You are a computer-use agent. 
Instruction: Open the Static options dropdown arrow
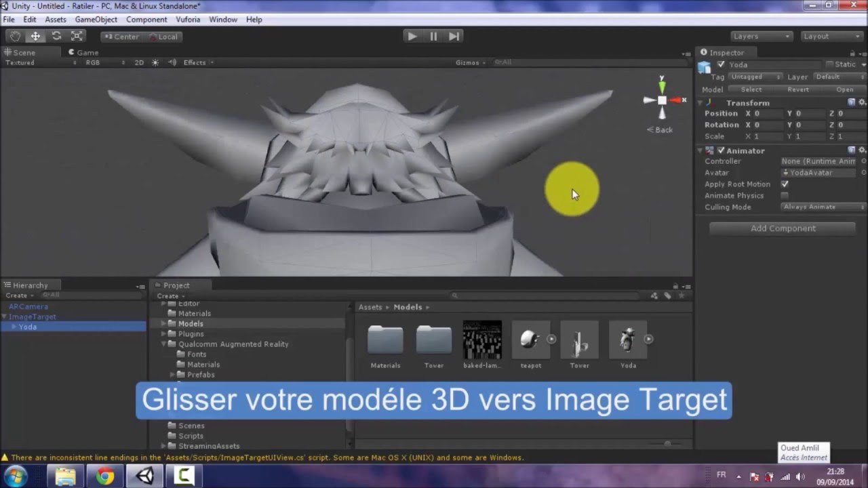tap(863, 64)
